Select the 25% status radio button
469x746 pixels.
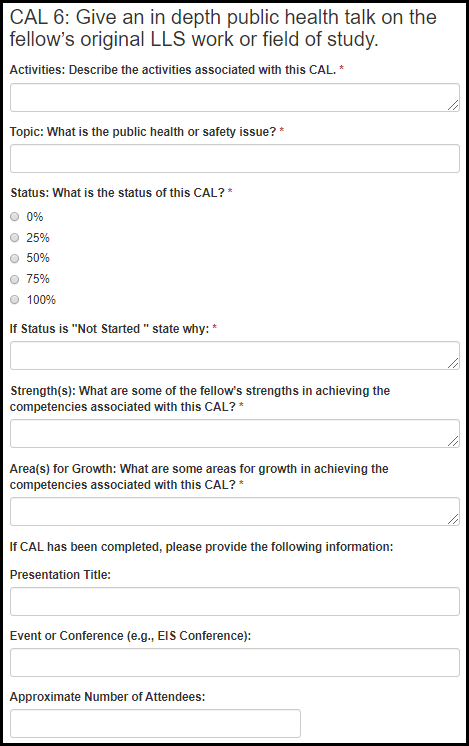[x=15, y=237]
